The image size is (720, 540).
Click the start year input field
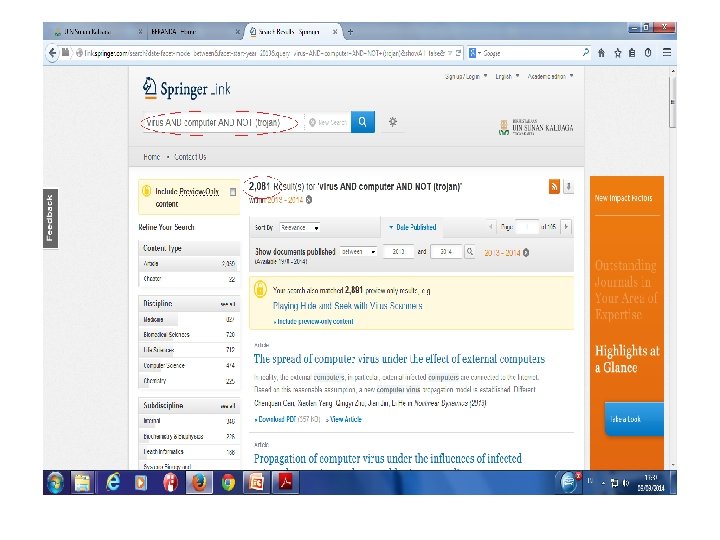click(x=398, y=252)
